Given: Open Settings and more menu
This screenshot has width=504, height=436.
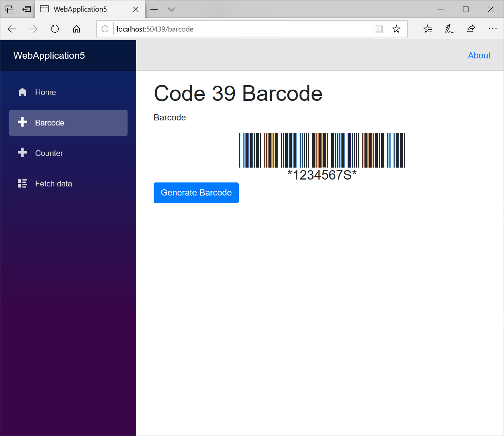Looking at the screenshot, I should pyautogui.click(x=493, y=29).
